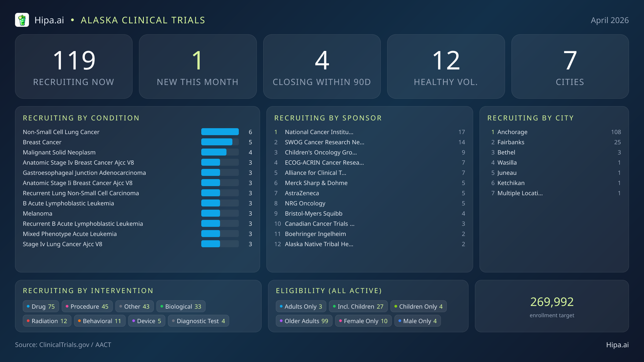644x362 pixels.
Task: Select NRG Oncology sponsor row
Action: (369, 203)
